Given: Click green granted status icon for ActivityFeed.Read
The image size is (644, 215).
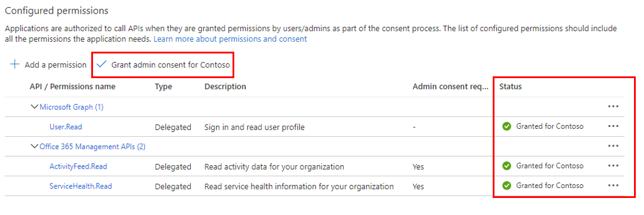Looking at the screenshot, I should (507, 166).
